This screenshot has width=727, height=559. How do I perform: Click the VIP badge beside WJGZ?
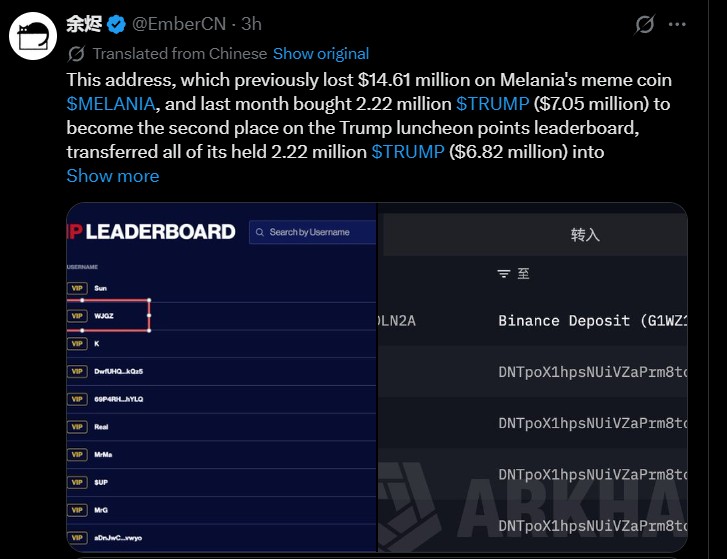(77, 316)
